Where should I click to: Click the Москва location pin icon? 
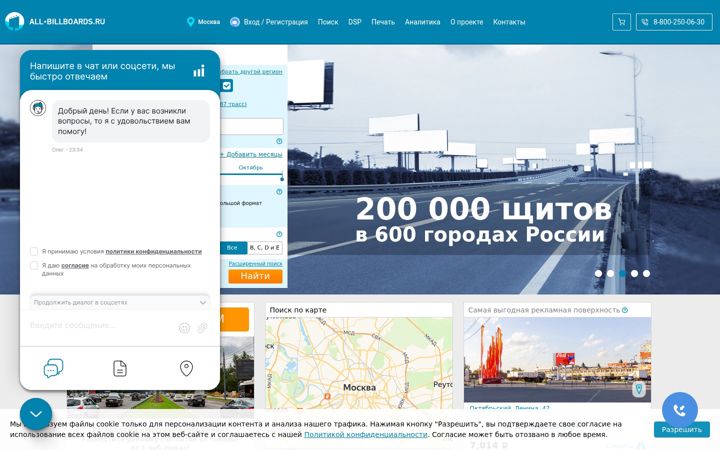pos(191,22)
